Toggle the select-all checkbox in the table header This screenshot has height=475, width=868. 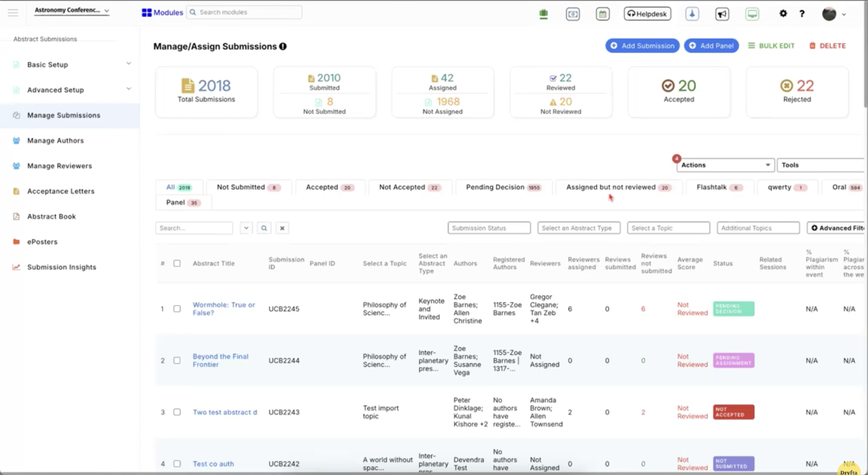(177, 263)
